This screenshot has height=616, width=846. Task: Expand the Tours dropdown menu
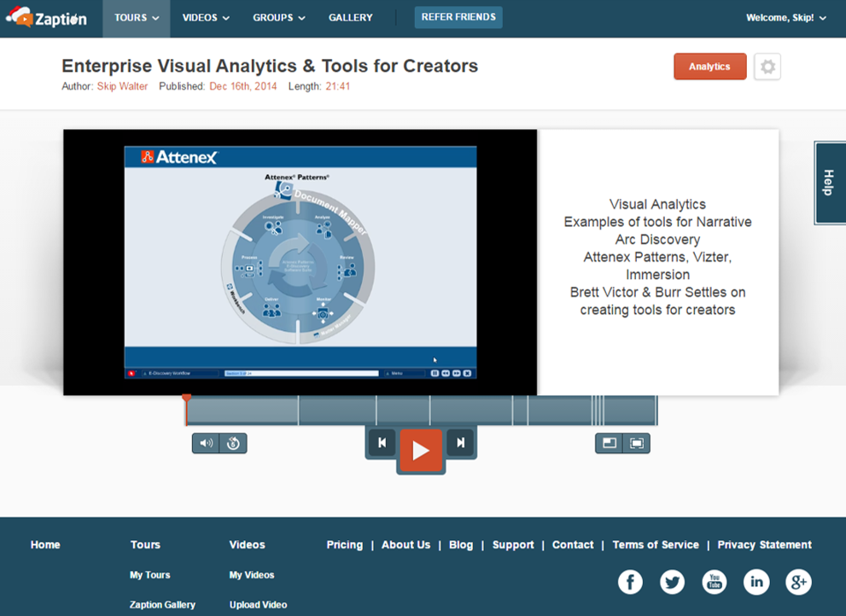pyautogui.click(x=137, y=18)
